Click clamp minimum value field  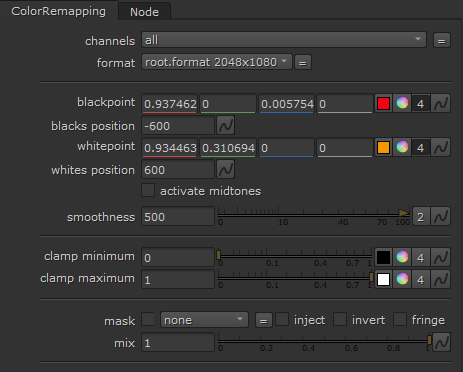tap(178, 257)
